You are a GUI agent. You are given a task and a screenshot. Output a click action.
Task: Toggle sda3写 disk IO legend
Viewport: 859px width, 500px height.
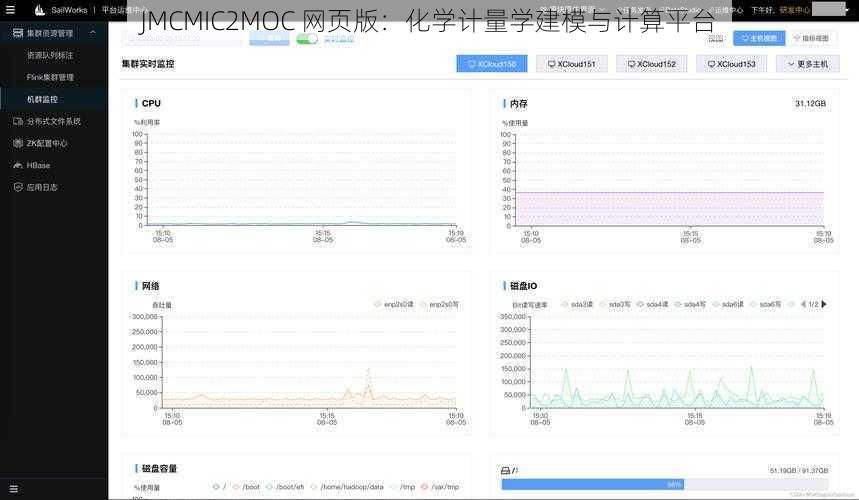(x=615, y=304)
